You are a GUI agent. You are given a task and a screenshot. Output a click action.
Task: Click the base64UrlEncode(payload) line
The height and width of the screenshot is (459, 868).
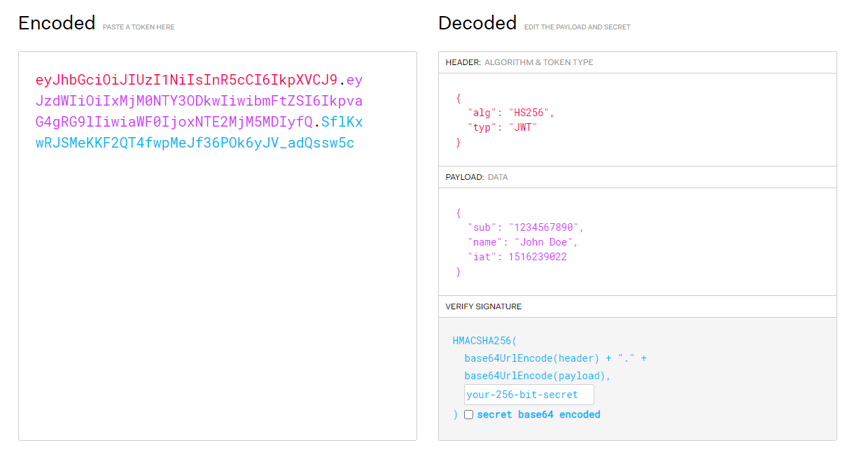click(538, 376)
